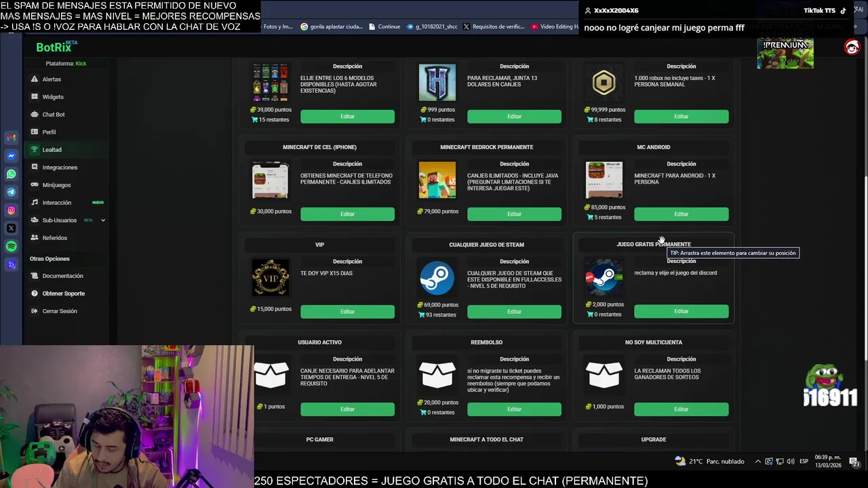Click the Robux coin image
This screenshot has width=868, height=488.
pos(604,83)
